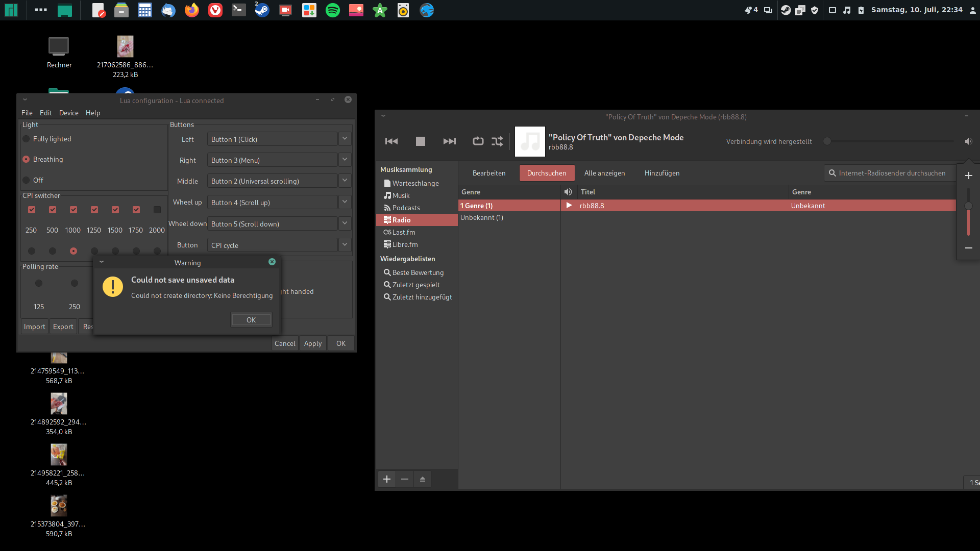Expand the CPI cycle dropdown
The image size is (980, 551).
[345, 245]
